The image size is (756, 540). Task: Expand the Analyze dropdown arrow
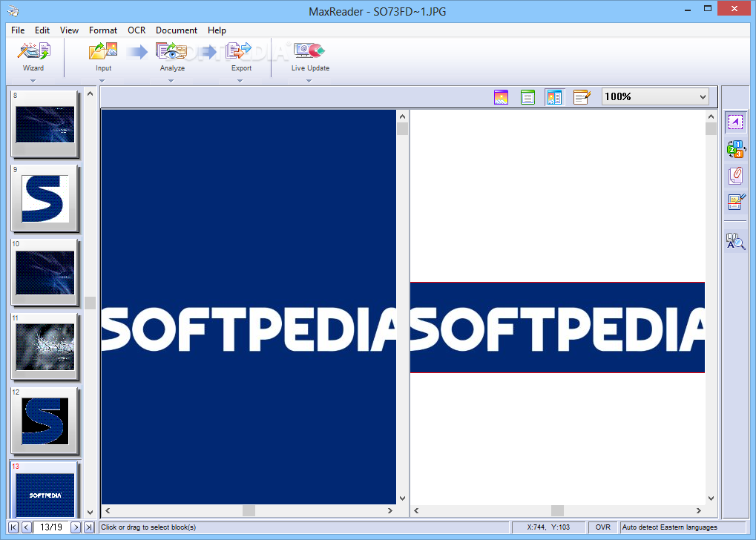pyautogui.click(x=171, y=81)
